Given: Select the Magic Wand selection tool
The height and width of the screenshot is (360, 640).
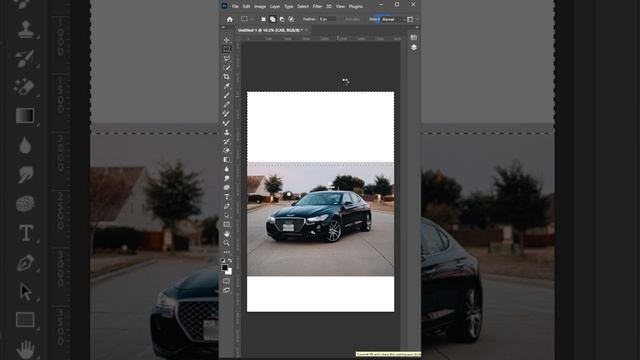Looking at the screenshot, I should click(x=227, y=68).
